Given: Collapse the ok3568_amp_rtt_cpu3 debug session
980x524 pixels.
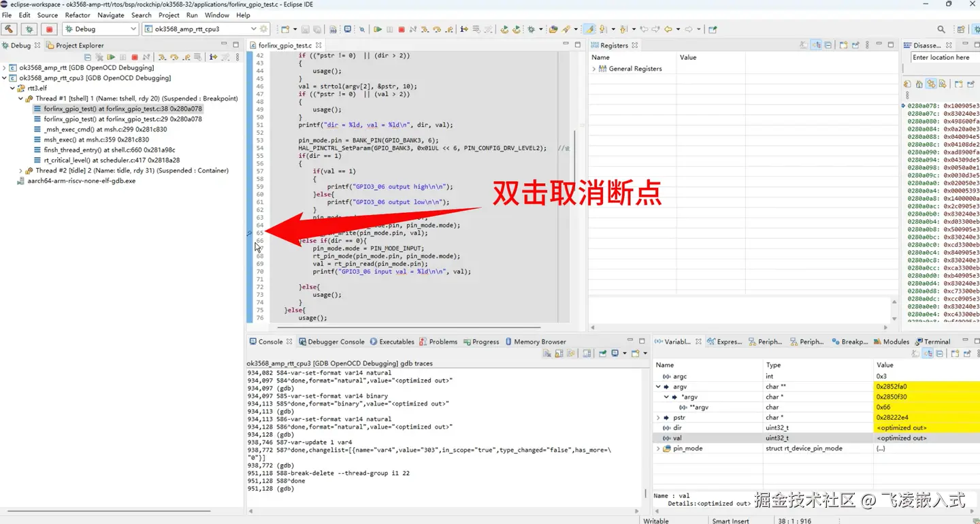Looking at the screenshot, I should tap(5, 78).
